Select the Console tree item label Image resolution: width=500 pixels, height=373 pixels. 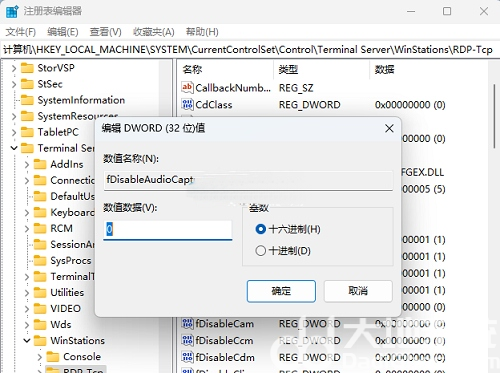tap(82, 356)
